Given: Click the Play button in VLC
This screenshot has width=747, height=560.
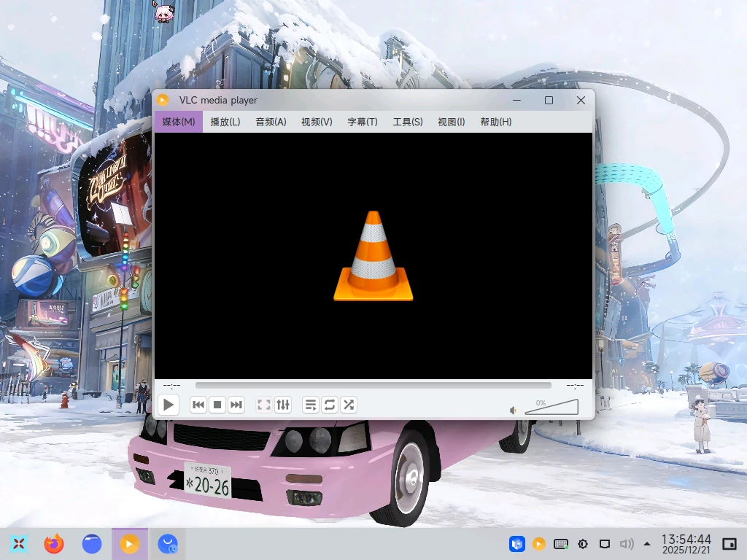Looking at the screenshot, I should (x=169, y=405).
